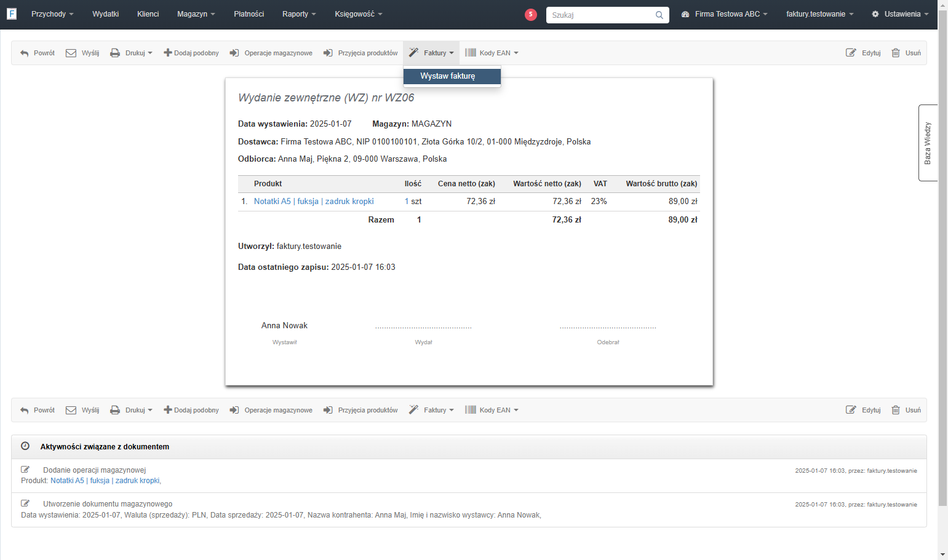
Task: Click the bottom toolbar Edytuj button
Action: [x=863, y=410]
